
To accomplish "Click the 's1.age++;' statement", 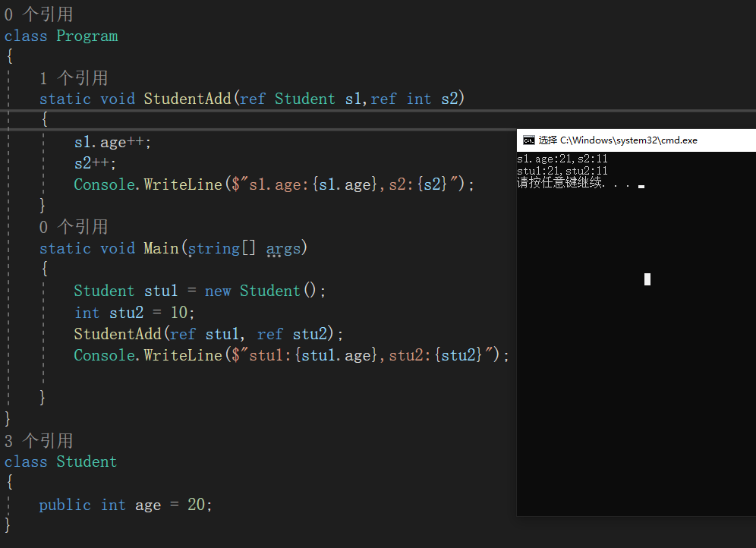I will coord(112,142).
